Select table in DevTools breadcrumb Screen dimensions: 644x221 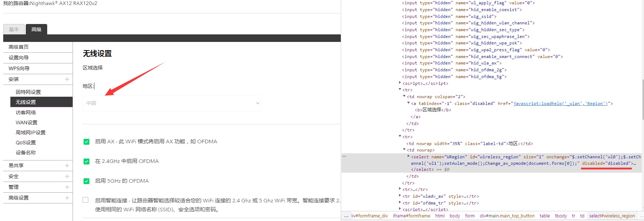click(x=545, y=216)
